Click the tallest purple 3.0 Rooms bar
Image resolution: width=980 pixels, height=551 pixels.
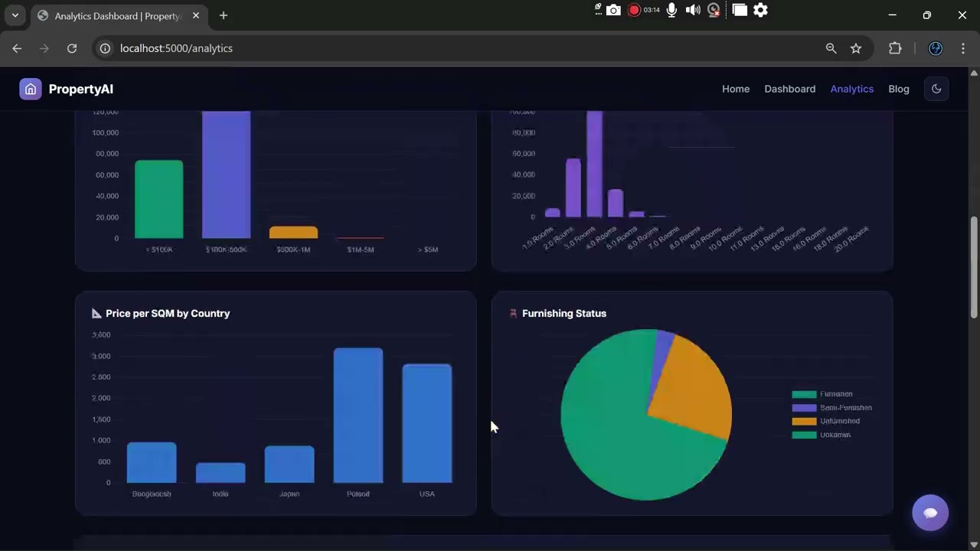(x=594, y=164)
